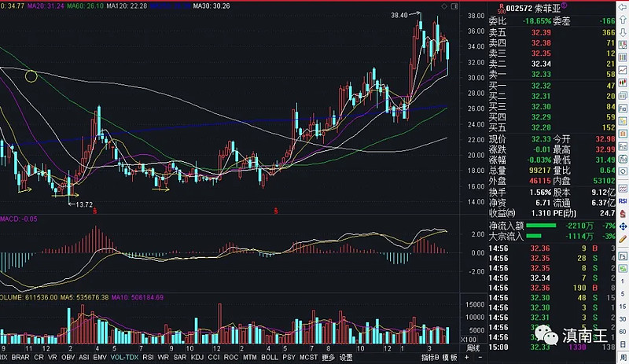Click the wavy oscillator chart icon in sidebar

tap(623, 188)
